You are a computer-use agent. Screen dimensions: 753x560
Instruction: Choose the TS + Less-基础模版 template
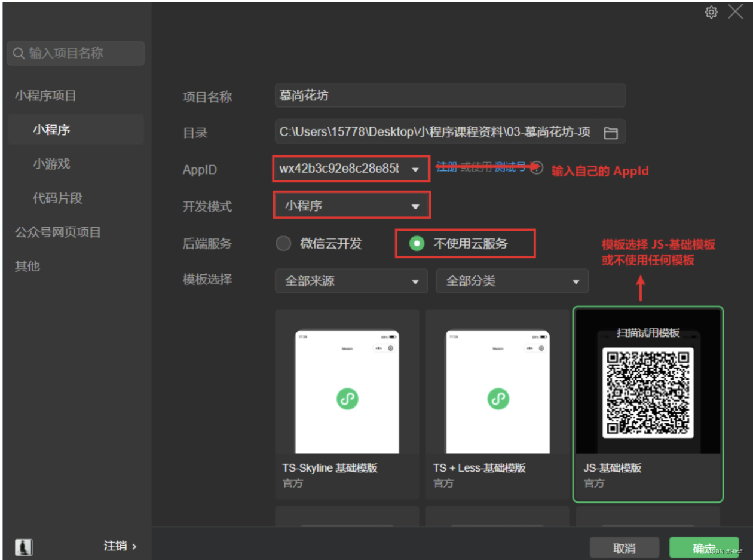[x=497, y=405]
